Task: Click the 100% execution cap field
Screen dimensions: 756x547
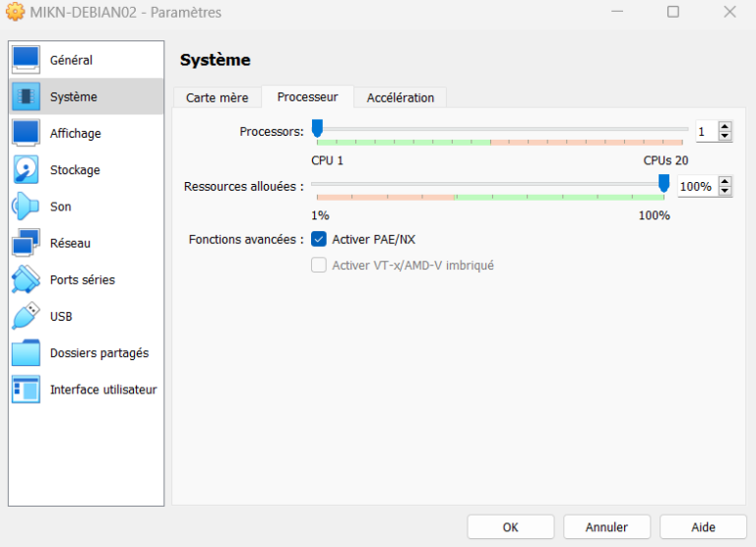Action: click(x=698, y=186)
